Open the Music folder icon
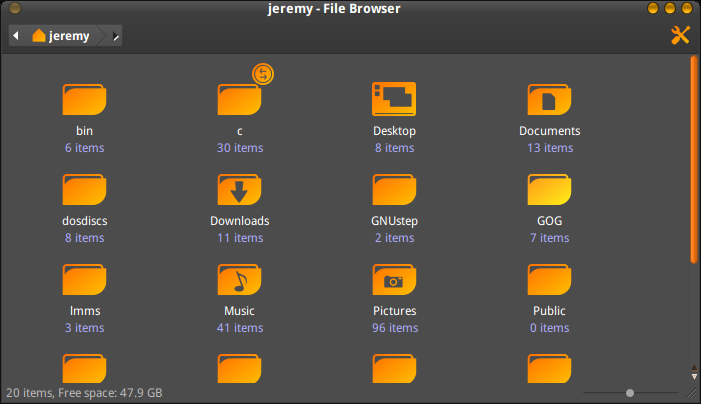Screen dimensions: 701x404 click(239, 279)
